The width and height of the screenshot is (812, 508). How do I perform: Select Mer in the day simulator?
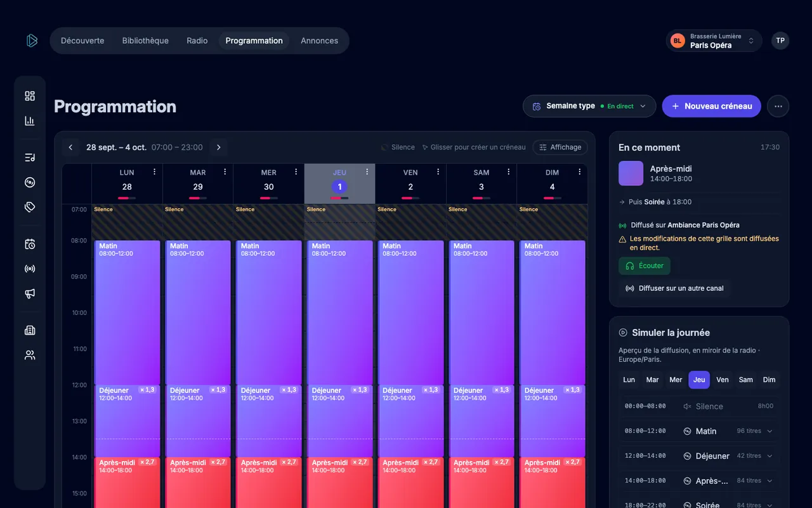676,380
